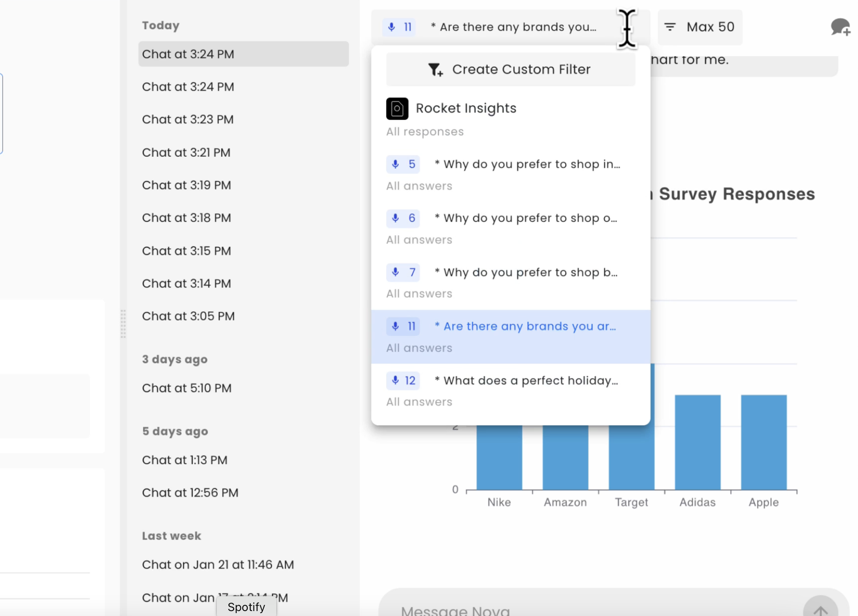The height and width of the screenshot is (616, 858).
Task: Select 'What does a perfect holiday…' question
Action: [510, 391]
